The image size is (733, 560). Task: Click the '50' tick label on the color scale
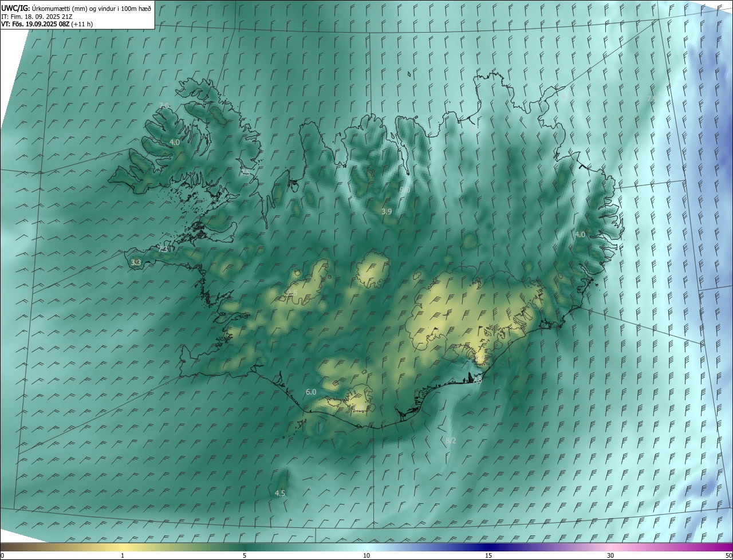tap(728, 556)
